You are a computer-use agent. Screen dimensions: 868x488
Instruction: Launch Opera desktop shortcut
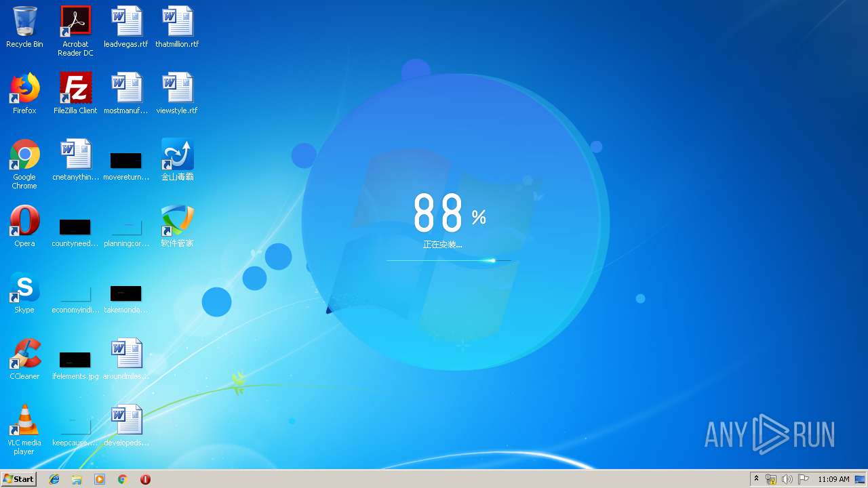click(x=24, y=226)
